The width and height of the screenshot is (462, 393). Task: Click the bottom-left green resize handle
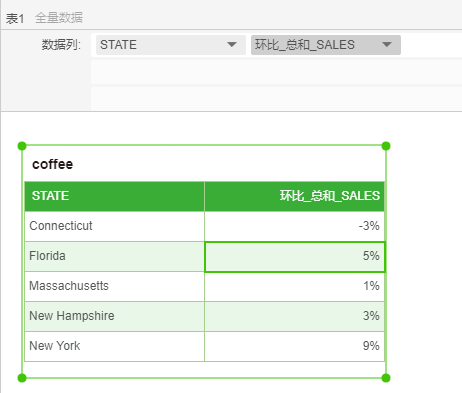[x=22, y=378]
